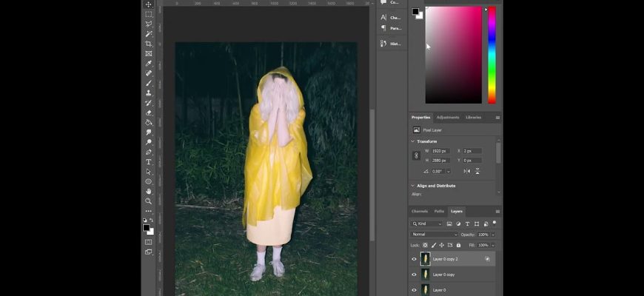Click flip horizontal icon in Transform
Screen dimensions: 644x296
pyautogui.click(x=466, y=171)
